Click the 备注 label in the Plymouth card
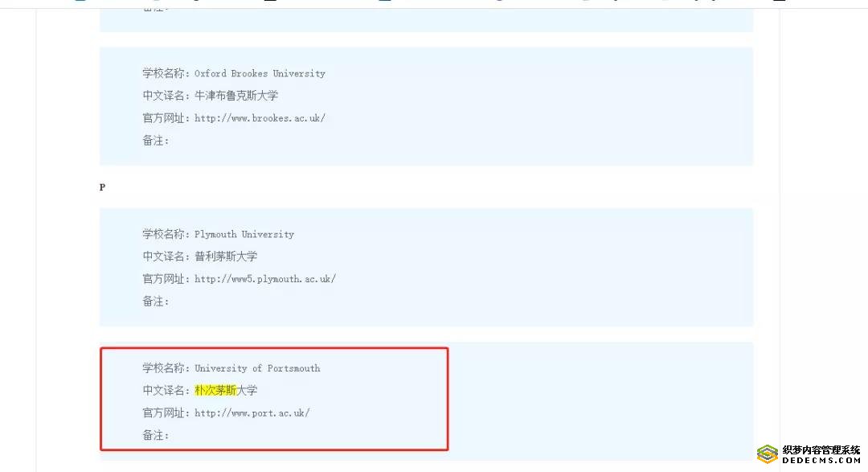This screenshot has width=868, height=472. (x=156, y=302)
